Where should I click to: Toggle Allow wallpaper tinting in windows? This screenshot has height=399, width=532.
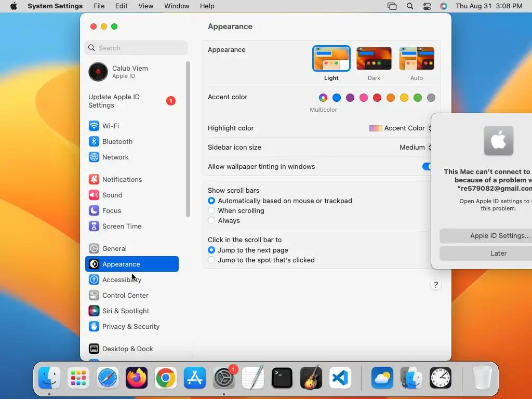pyautogui.click(x=427, y=166)
